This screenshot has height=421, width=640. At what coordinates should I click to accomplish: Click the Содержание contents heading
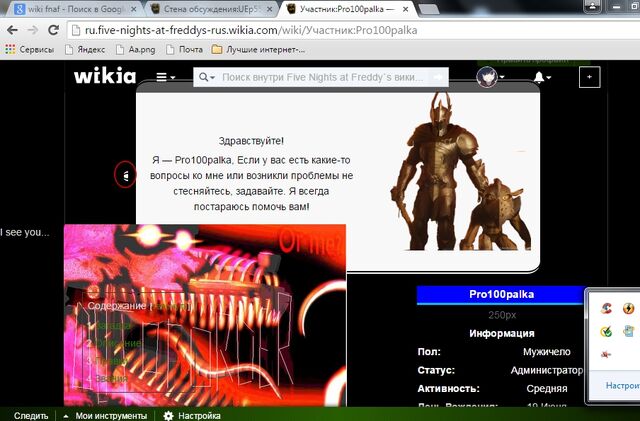pyautogui.click(x=117, y=306)
